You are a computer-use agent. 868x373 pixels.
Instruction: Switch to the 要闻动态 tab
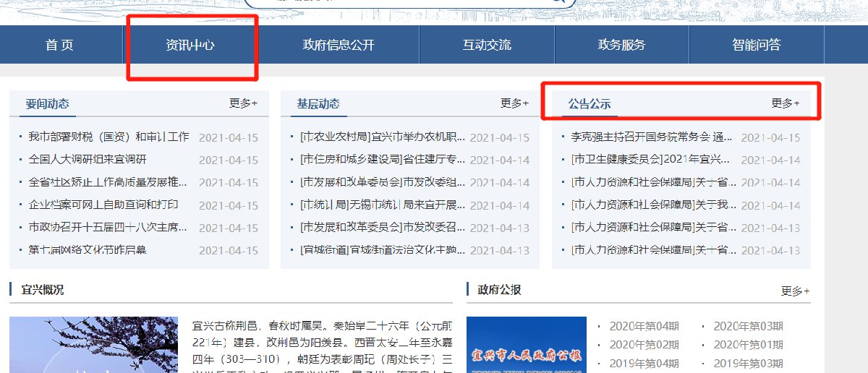click(48, 104)
